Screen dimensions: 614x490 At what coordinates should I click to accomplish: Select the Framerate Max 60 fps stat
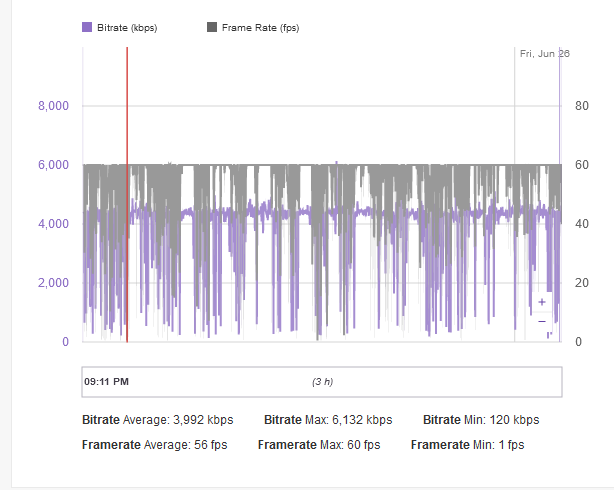[x=317, y=445]
